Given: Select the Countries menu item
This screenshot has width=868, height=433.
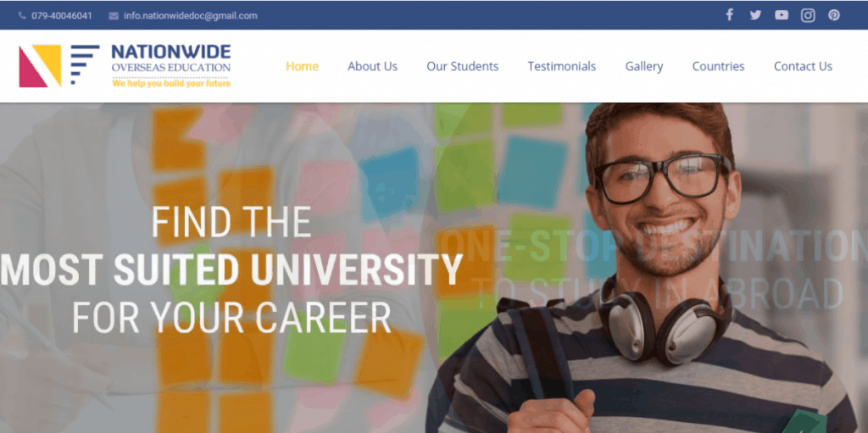Looking at the screenshot, I should pos(718,66).
